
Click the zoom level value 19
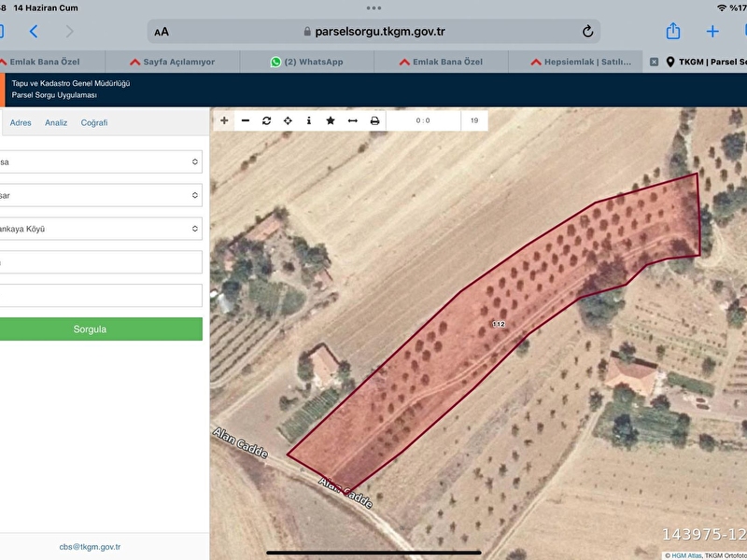click(x=474, y=120)
